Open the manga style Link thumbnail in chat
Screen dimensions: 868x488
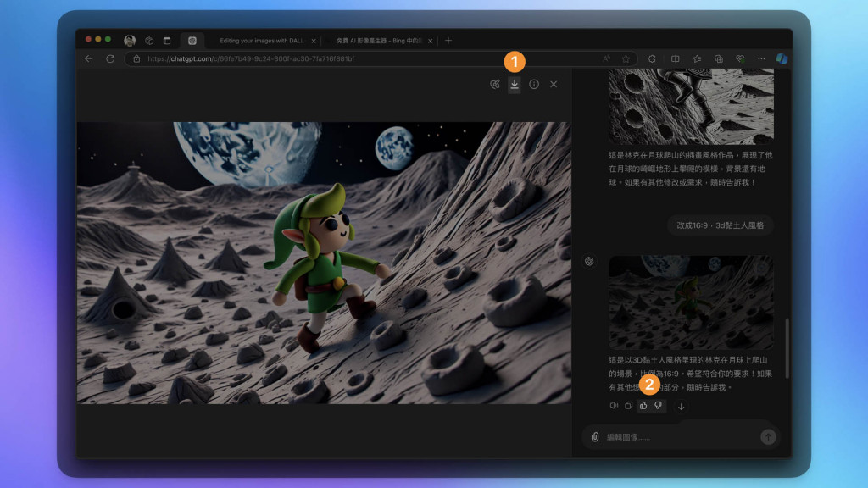coord(692,107)
